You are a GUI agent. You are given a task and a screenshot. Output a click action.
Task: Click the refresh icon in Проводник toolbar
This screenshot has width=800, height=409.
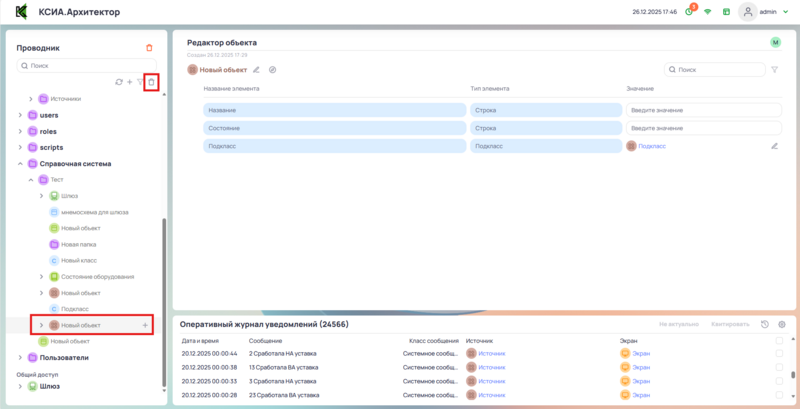coord(119,82)
